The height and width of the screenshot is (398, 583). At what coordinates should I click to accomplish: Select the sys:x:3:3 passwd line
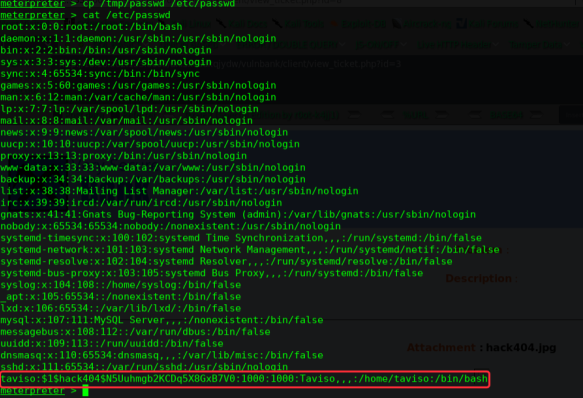pyautogui.click(x=106, y=62)
